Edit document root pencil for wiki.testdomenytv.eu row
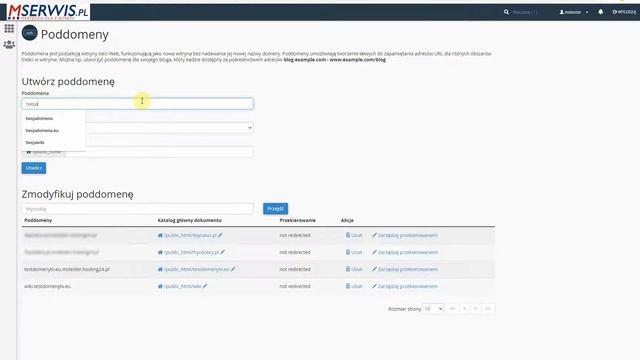The width and height of the screenshot is (640, 360). (x=205, y=286)
